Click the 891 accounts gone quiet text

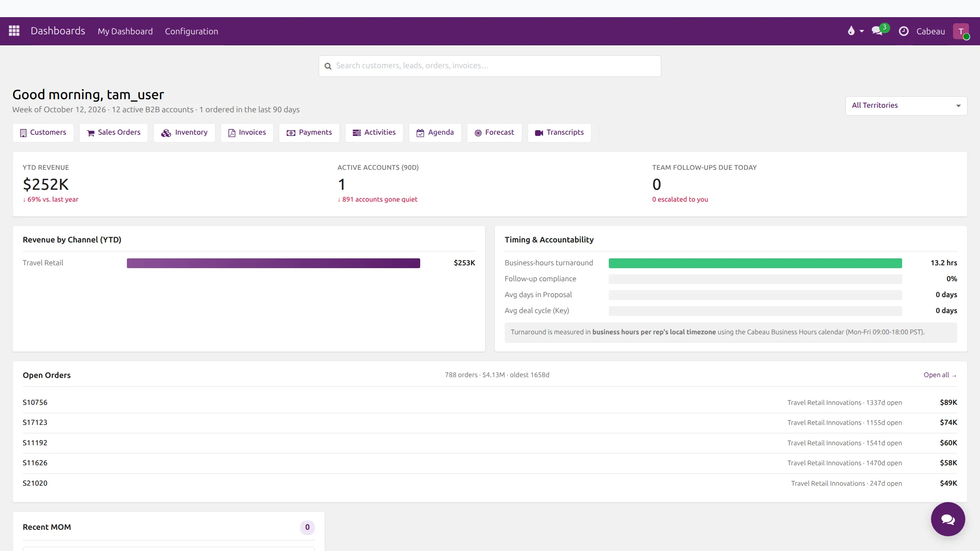coord(377,200)
